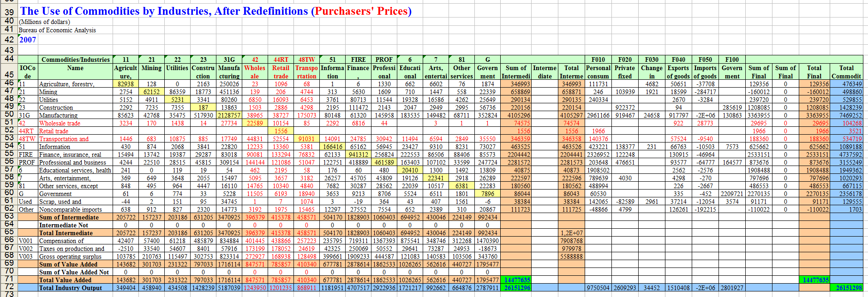Screen dimensions: 868x297
Task: Select the FIRE column code cell
Action: [x=358, y=59]
